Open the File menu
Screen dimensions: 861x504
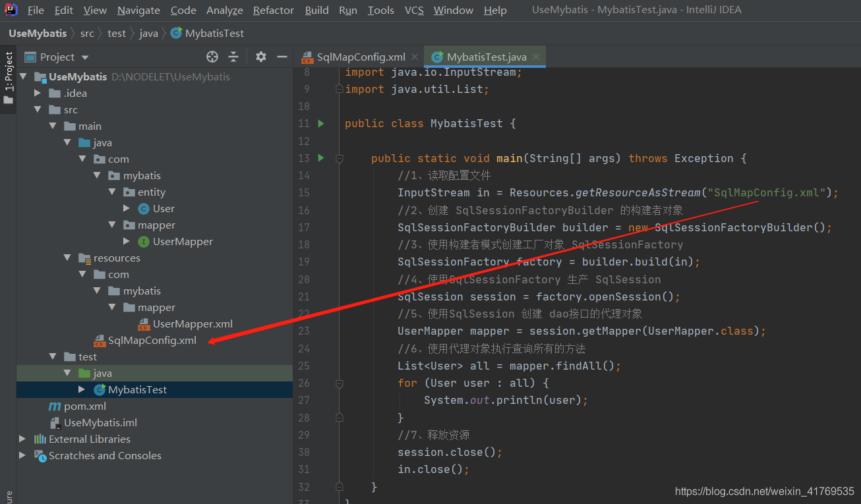pyautogui.click(x=36, y=10)
